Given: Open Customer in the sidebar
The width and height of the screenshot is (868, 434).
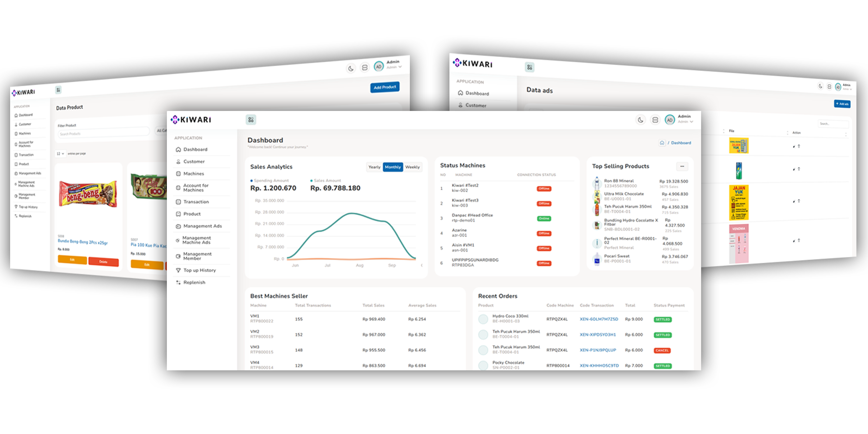Looking at the screenshot, I should point(194,162).
